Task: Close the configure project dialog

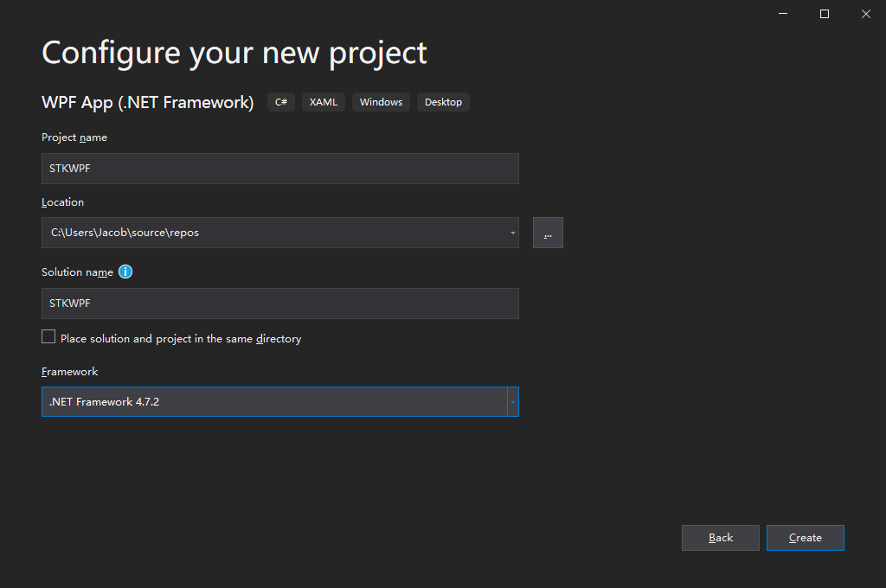Action: click(865, 14)
